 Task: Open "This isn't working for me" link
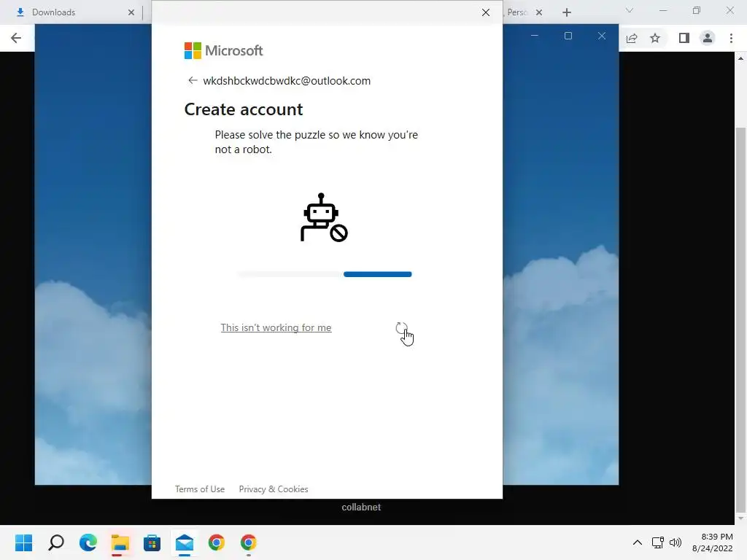pos(276,327)
